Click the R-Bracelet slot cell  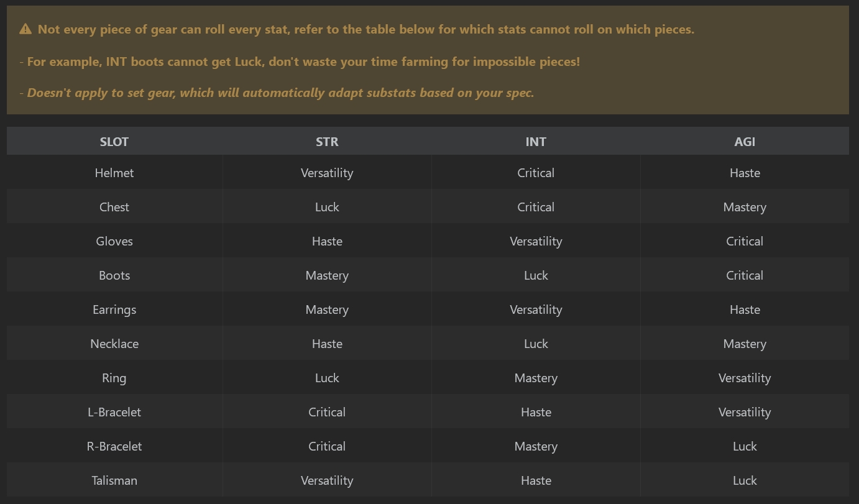(114, 446)
